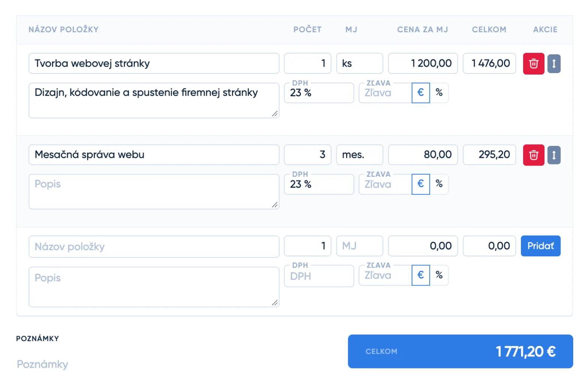
Task: Click the Poznámky notes field
Action: coord(42,364)
